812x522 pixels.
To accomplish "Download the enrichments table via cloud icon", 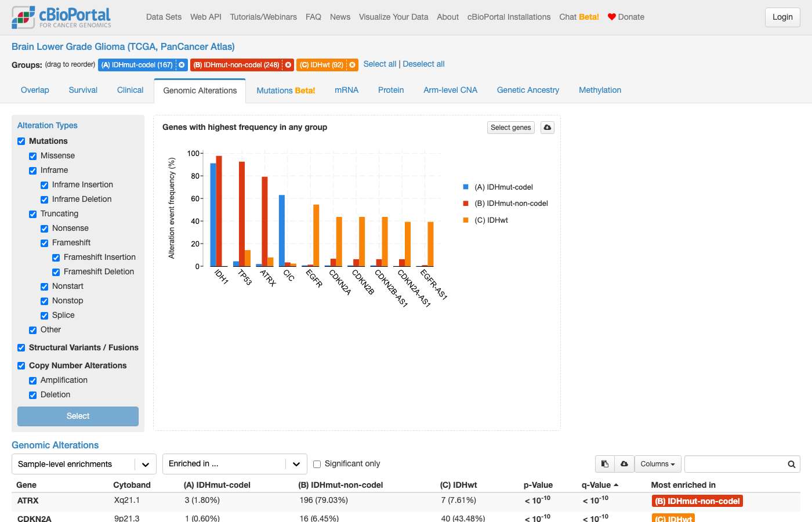I will click(x=625, y=464).
